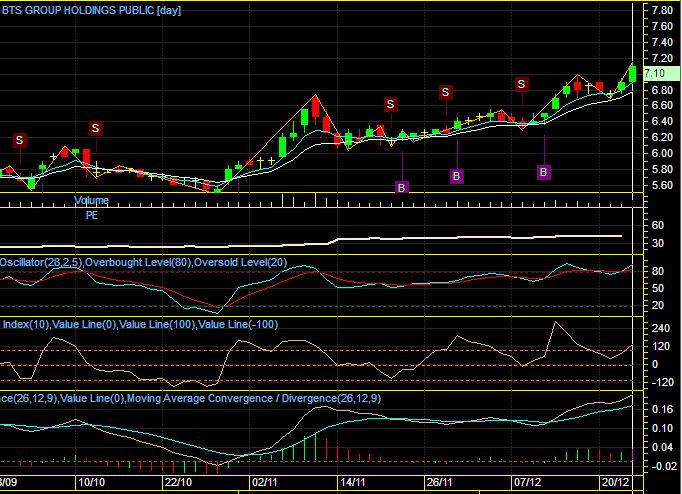Click the Volume indicator label

pyautogui.click(x=91, y=200)
